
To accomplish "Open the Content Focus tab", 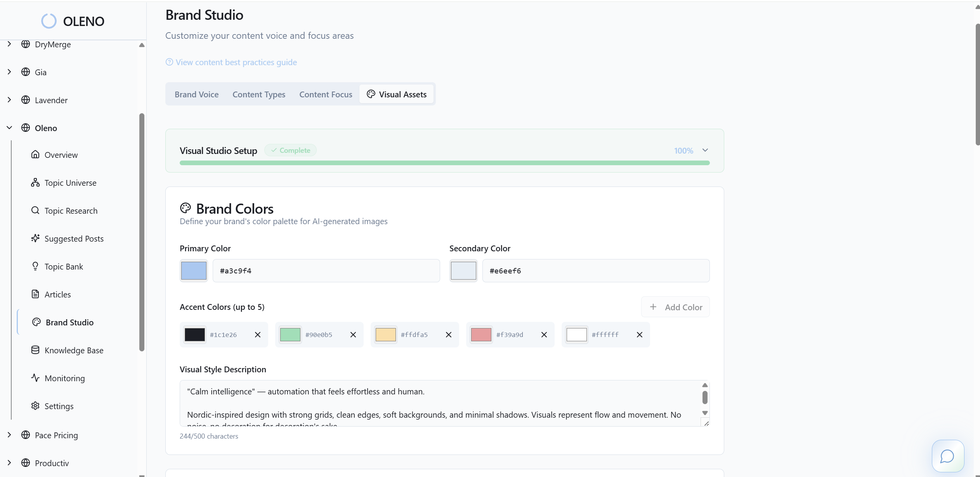I will coord(326,95).
